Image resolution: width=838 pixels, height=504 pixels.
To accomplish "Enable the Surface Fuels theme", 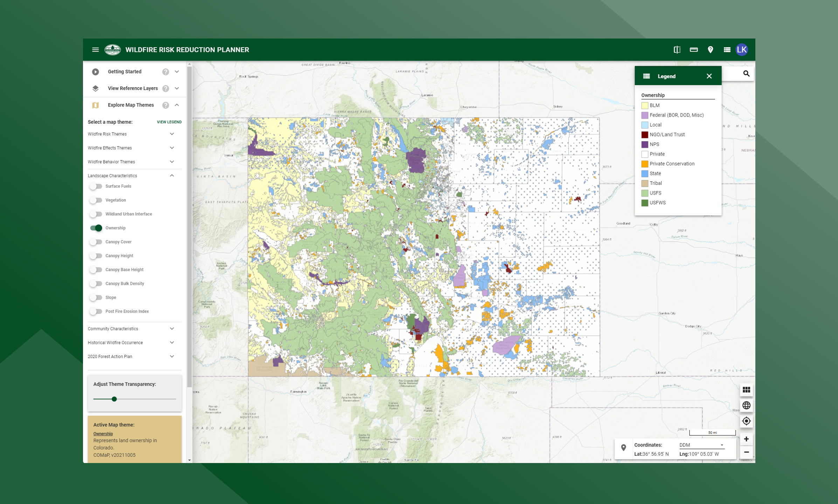I will (96, 186).
